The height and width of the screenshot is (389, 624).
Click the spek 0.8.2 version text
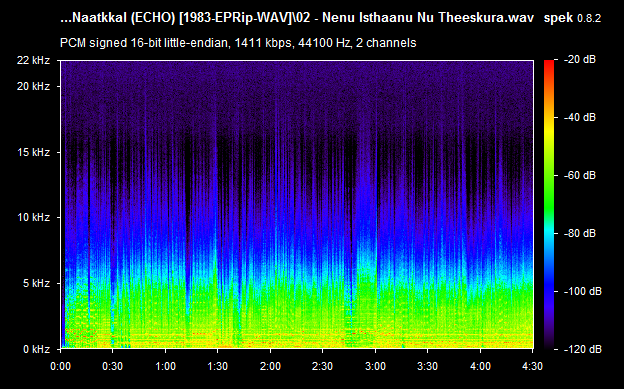pos(572,18)
